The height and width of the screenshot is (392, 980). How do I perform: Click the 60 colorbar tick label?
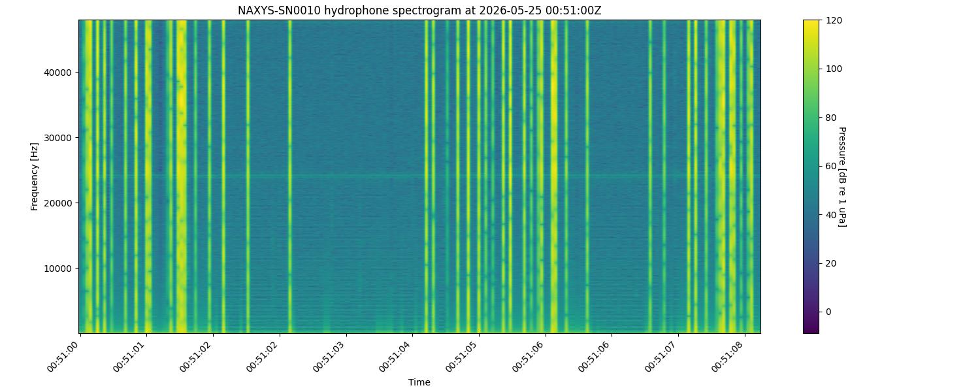tap(831, 166)
